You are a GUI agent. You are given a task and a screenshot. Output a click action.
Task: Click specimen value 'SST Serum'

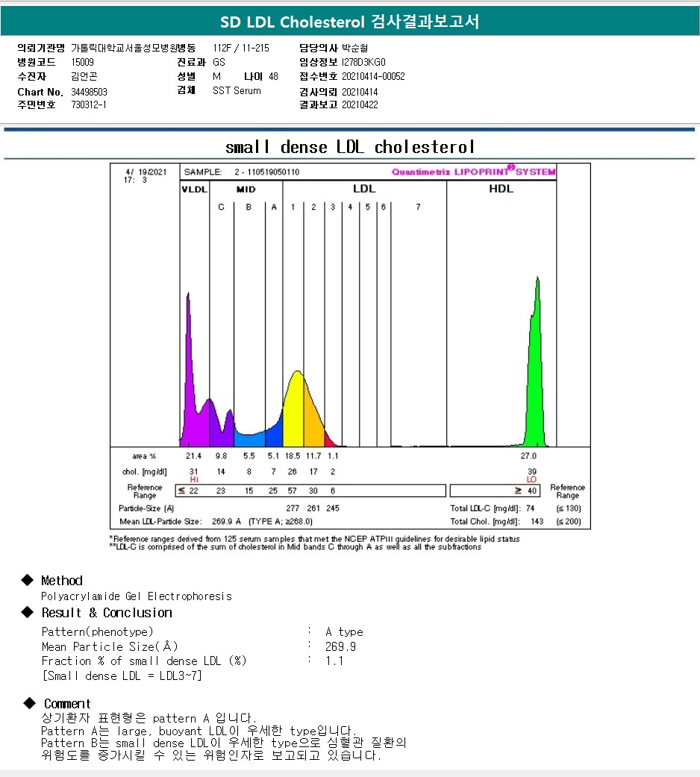pos(237,90)
